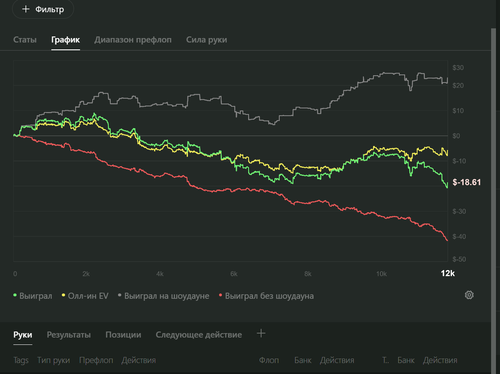Select the Руки tab
500x374 pixels.
click(x=23, y=335)
